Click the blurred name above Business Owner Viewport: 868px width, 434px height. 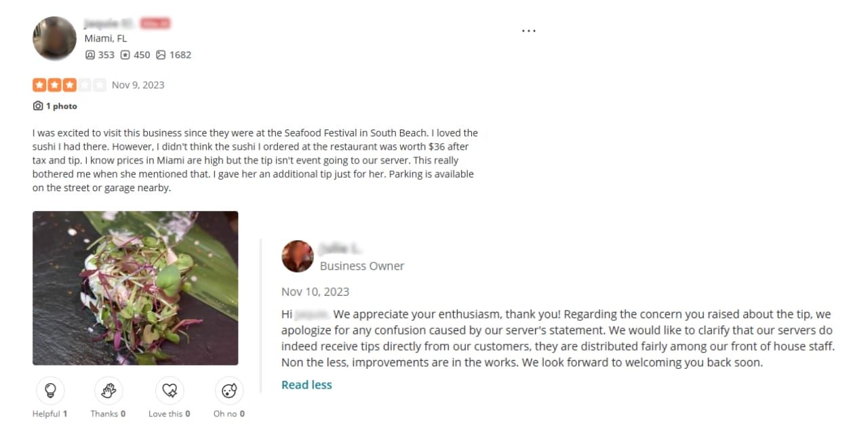[x=341, y=250]
